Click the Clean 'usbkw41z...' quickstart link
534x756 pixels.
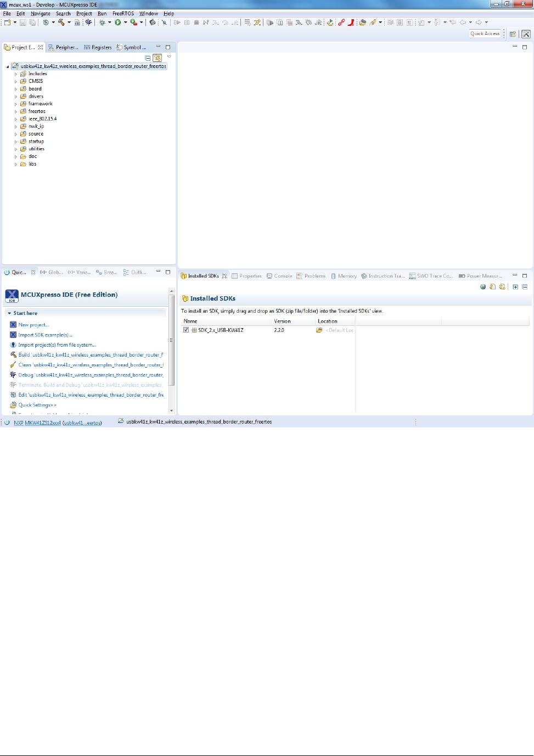pyautogui.click(x=91, y=365)
